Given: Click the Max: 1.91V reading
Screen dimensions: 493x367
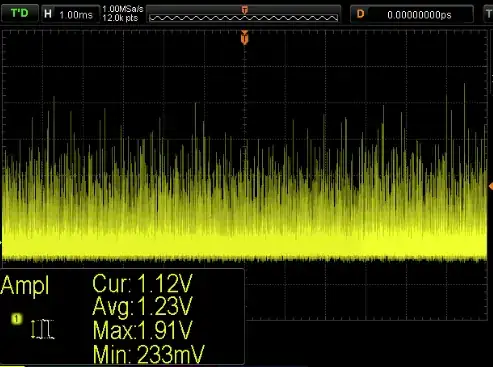Looking at the screenshot, I should click(143, 330).
